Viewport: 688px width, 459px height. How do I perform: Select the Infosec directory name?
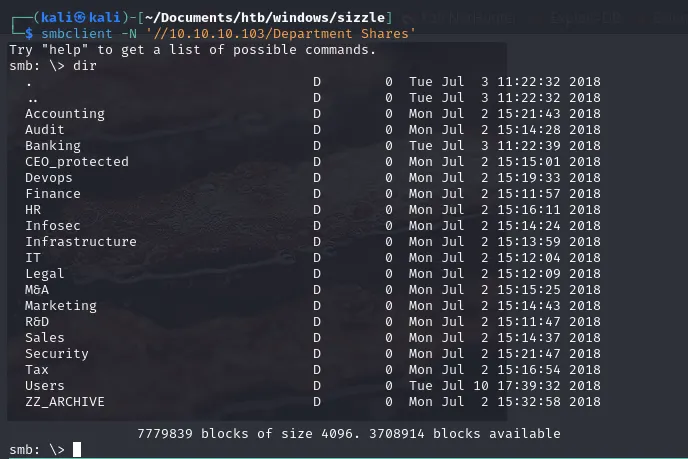click(53, 226)
